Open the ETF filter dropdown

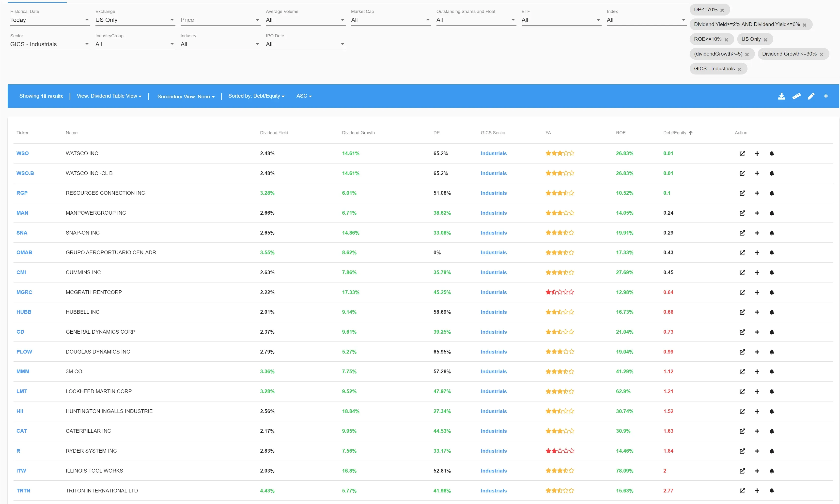pyautogui.click(x=561, y=20)
